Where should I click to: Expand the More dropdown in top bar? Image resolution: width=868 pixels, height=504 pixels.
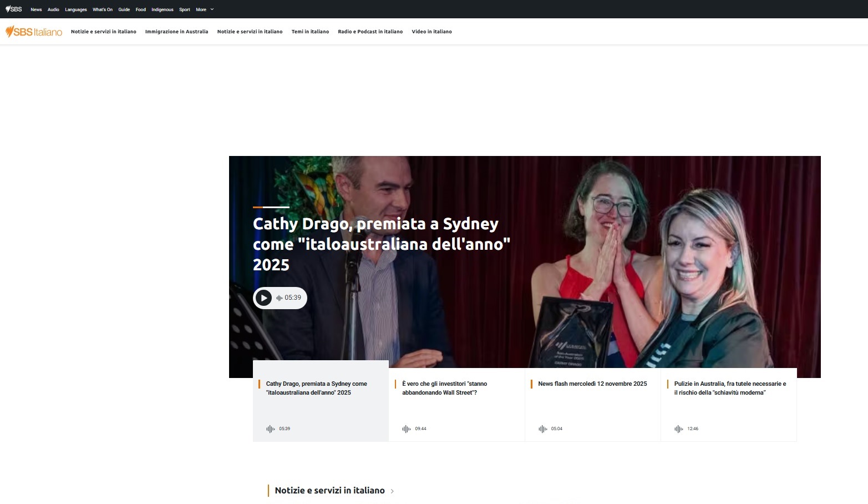204,9
